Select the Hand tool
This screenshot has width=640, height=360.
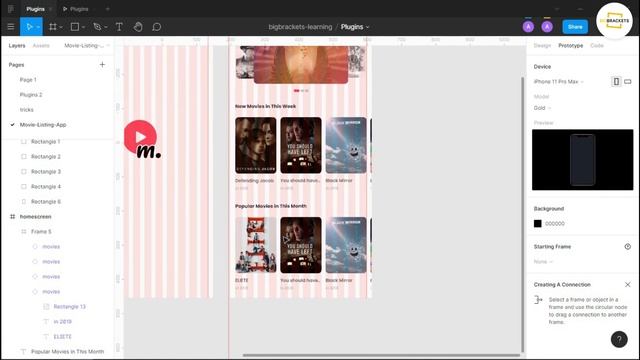138,27
